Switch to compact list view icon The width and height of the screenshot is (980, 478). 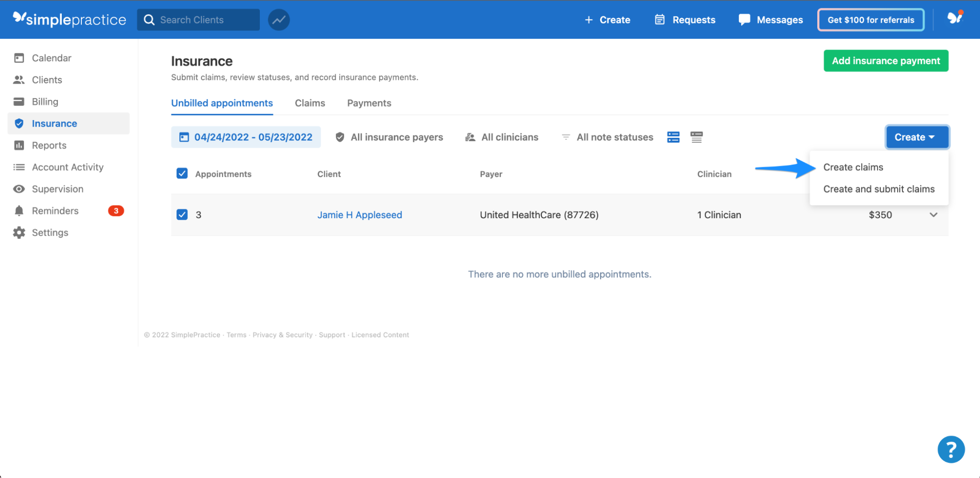pyautogui.click(x=673, y=137)
